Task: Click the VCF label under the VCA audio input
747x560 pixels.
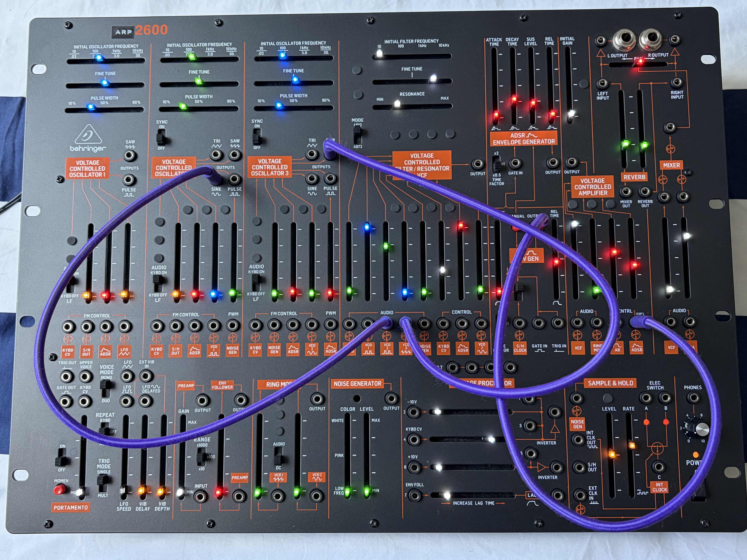Action: point(578,348)
